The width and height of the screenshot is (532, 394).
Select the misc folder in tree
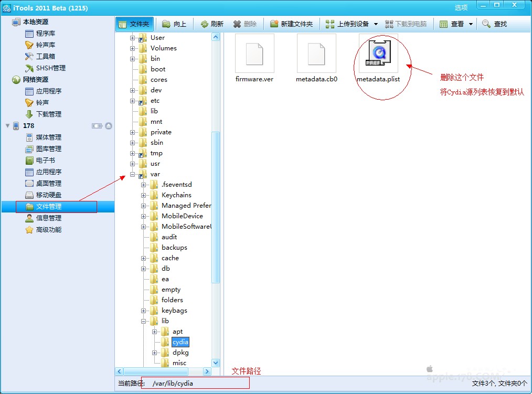pyautogui.click(x=179, y=363)
